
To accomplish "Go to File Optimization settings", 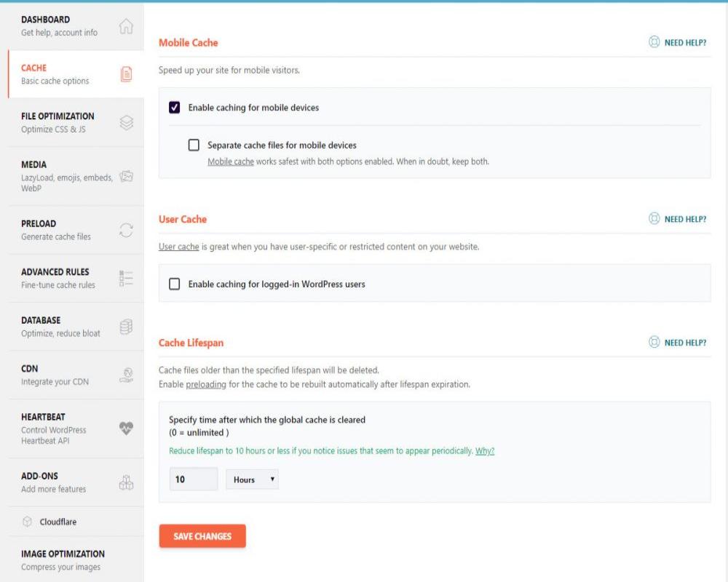I will (x=76, y=122).
